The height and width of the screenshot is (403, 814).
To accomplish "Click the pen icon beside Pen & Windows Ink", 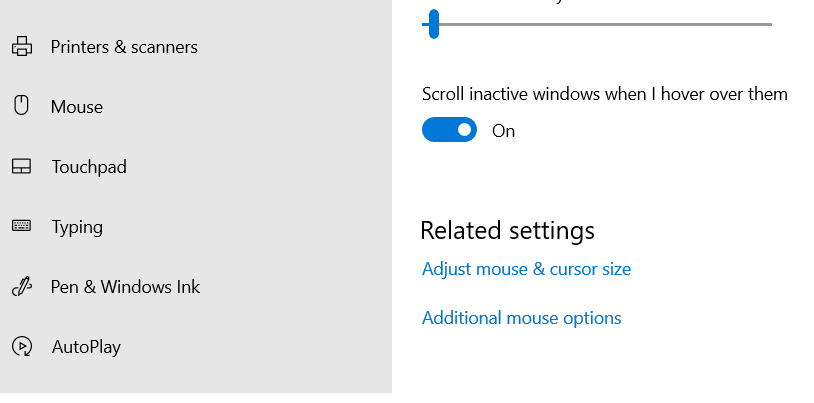I will (22, 287).
